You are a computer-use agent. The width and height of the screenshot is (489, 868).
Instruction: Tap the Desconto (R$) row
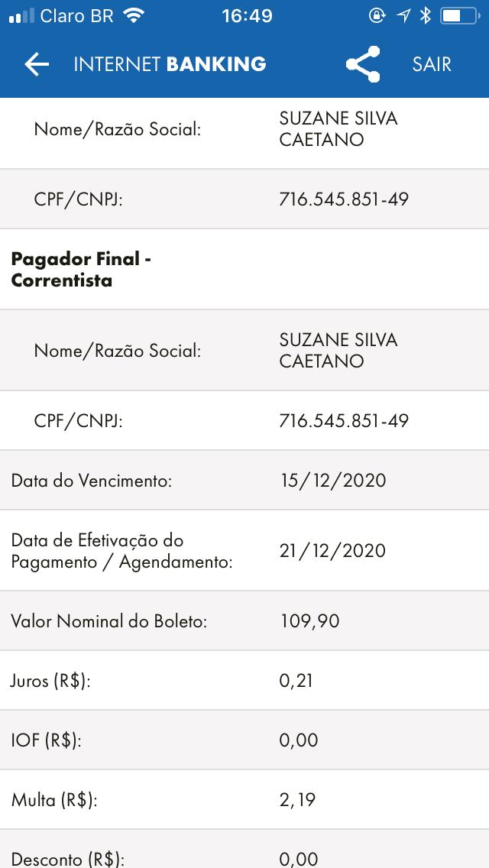coord(244,849)
